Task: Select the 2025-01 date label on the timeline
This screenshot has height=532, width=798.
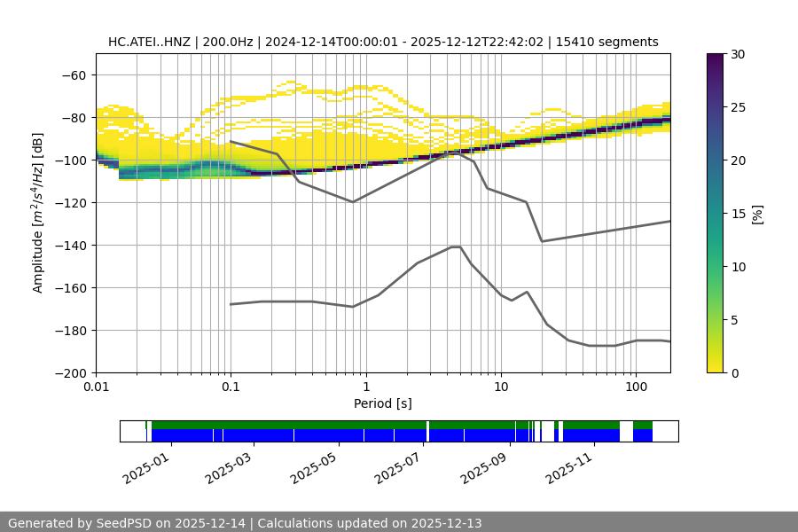Action: (x=146, y=467)
